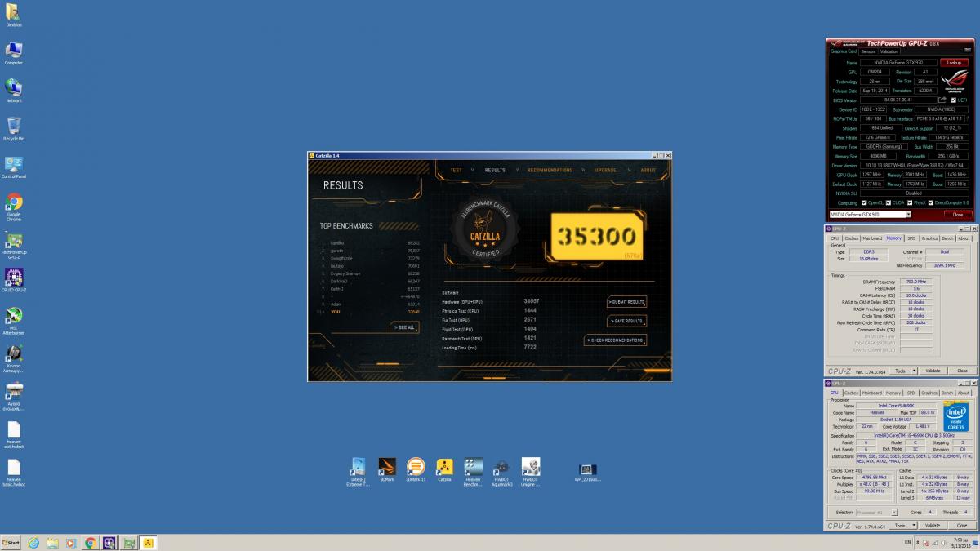
Task: Launch the HWBOT Unigine desktop shortcut
Action: [531, 472]
